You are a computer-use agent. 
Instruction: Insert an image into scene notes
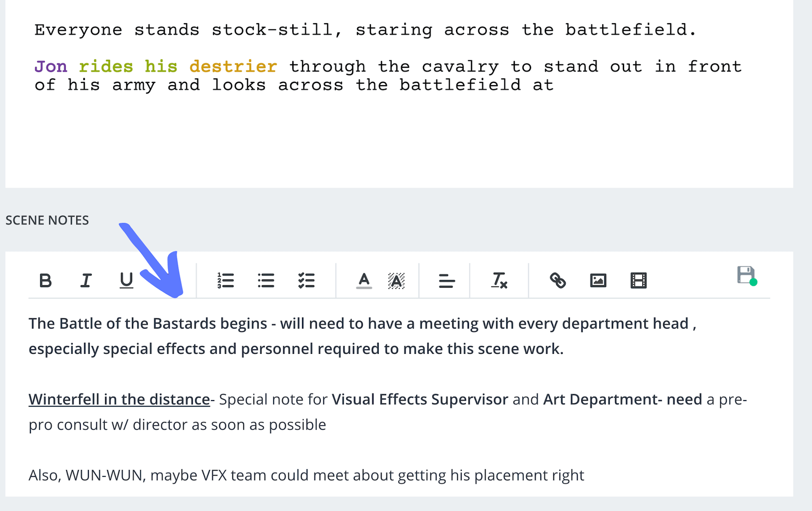click(598, 280)
